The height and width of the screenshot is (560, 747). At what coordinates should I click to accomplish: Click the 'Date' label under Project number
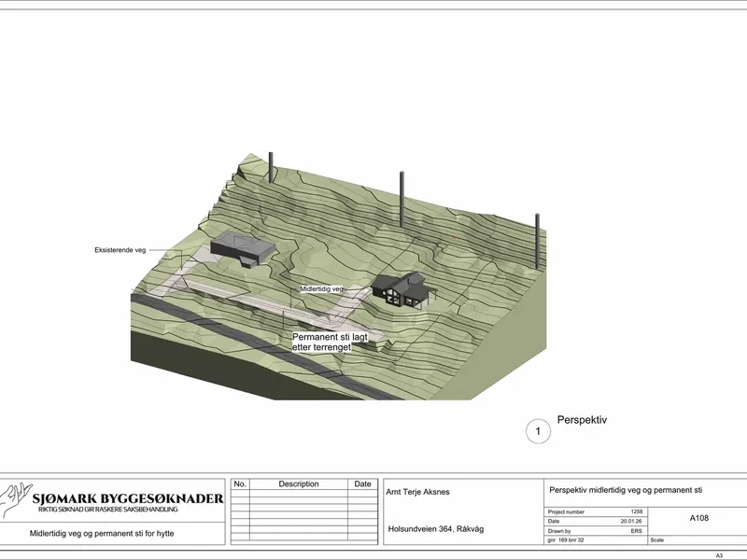554,522
